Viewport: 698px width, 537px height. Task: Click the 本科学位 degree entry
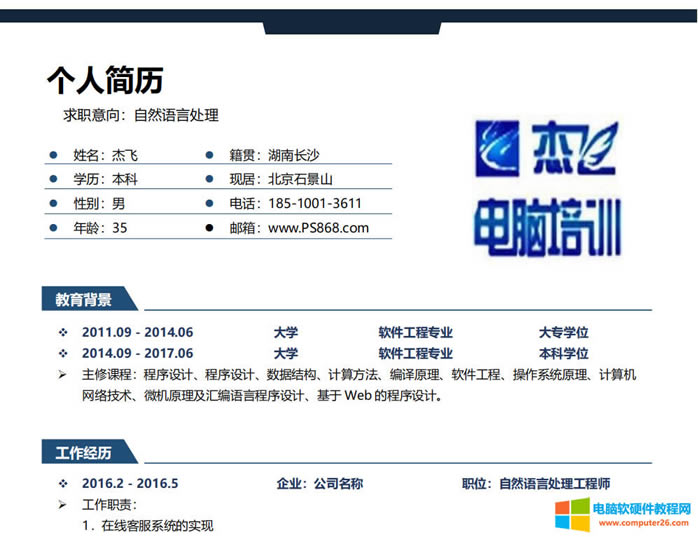point(563,354)
